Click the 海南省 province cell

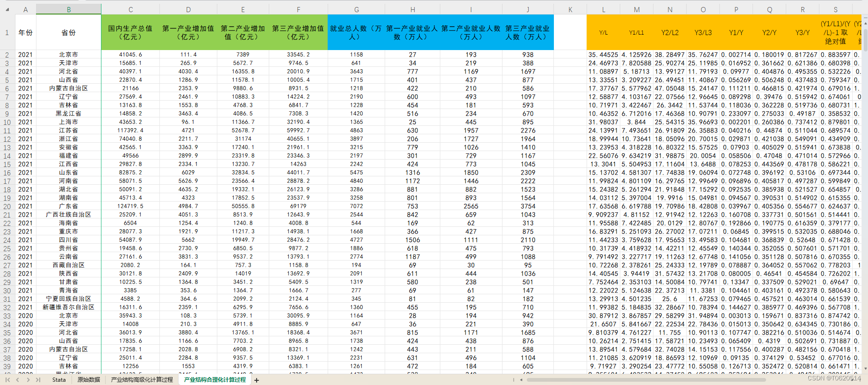click(x=69, y=223)
